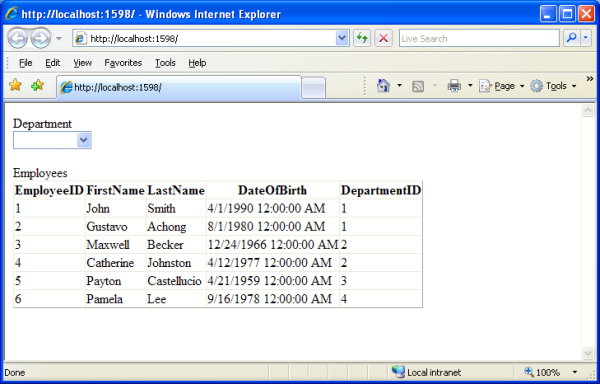Click the magnifier Search button
Image resolution: width=600 pixels, height=384 pixels.
click(x=572, y=38)
